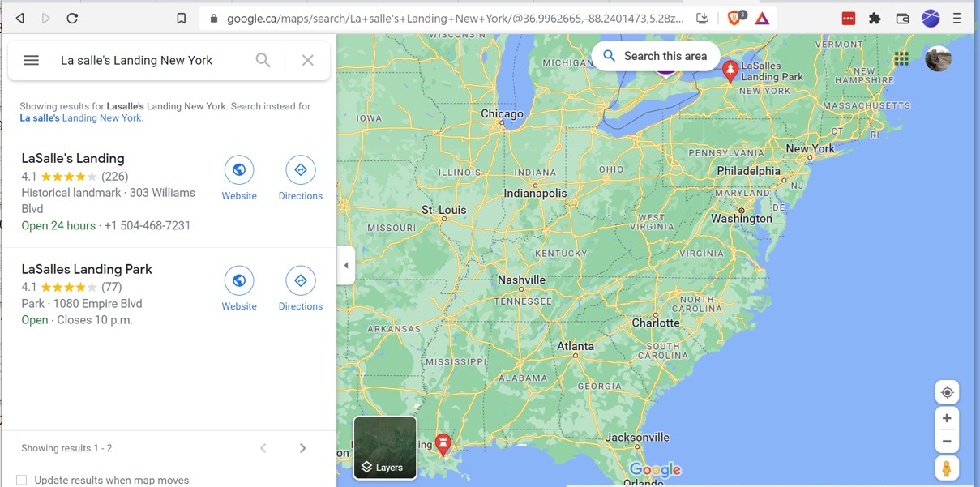
Task: Click the 'Showing results 1 - 2' text
Action: point(66,448)
